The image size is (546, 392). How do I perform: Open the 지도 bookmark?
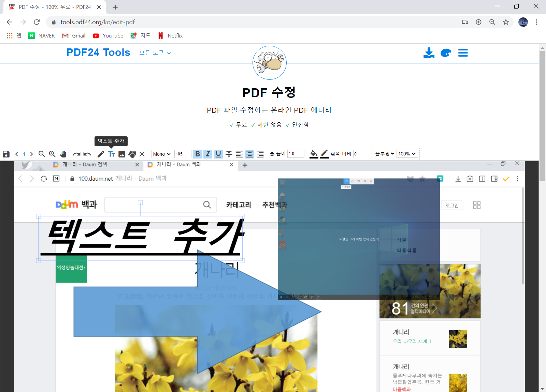[141, 36]
